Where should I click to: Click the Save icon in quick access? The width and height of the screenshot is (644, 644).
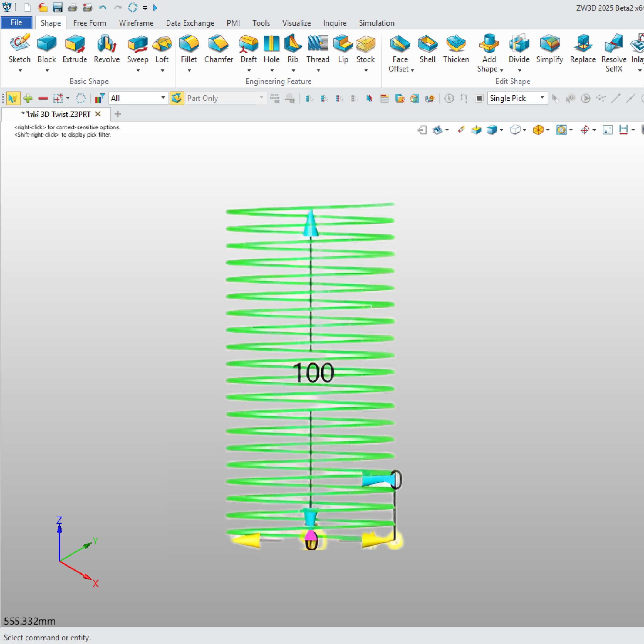[x=58, y=8]
